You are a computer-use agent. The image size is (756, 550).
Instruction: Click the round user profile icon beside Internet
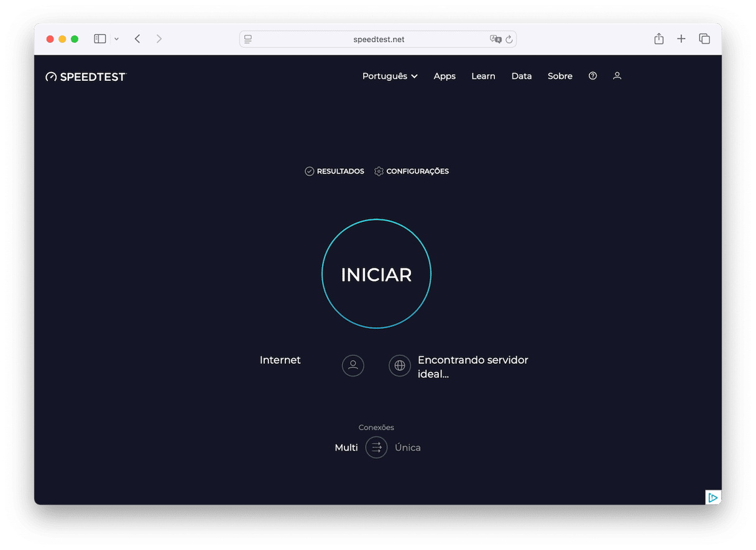(x=353, y=365)
